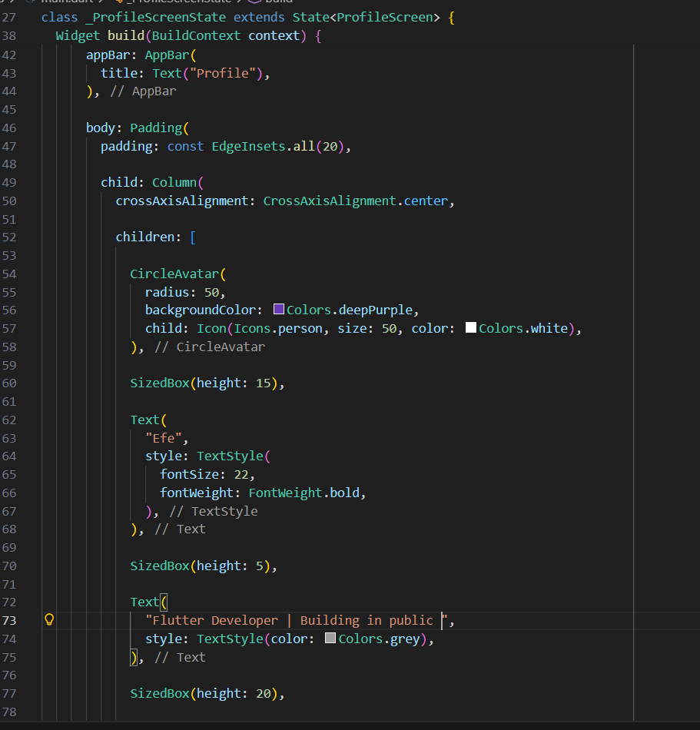Click the // AppBar closing comment
The height and width of the screenshot is (730, 700).
[144, 91]
